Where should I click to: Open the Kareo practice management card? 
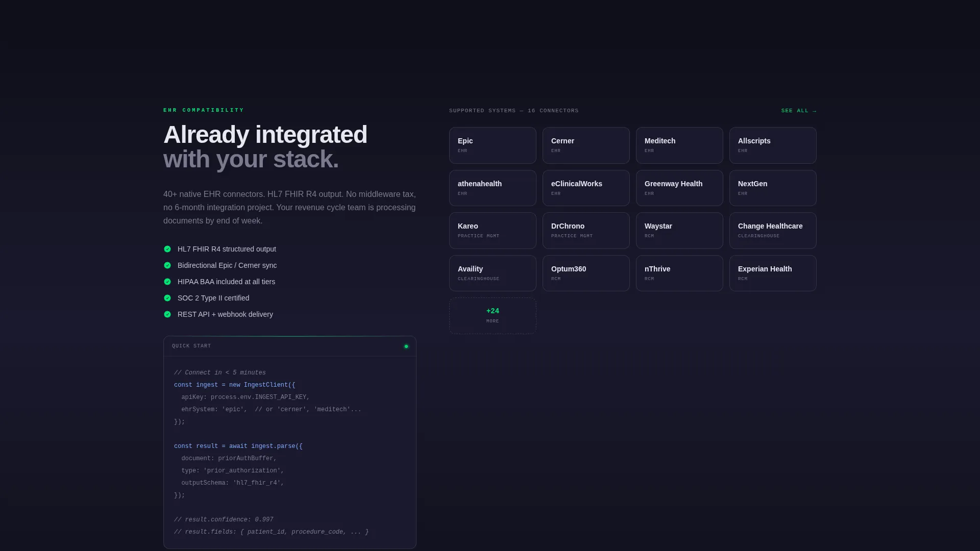(x=493, y=231)
